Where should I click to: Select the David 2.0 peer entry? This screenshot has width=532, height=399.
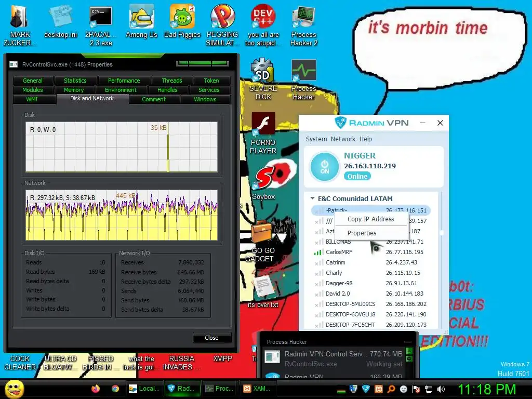[371, 294]
